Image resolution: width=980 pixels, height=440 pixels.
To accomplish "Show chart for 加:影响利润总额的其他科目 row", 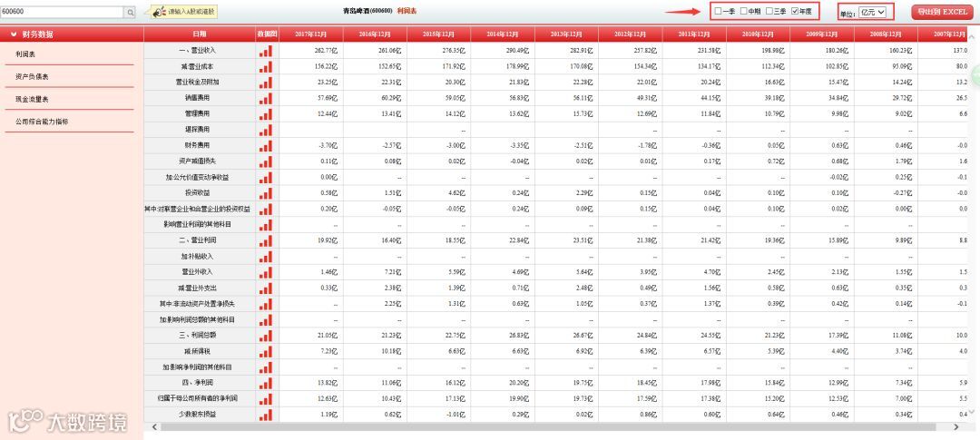I will pyautogui.click(x=266, y=319).
